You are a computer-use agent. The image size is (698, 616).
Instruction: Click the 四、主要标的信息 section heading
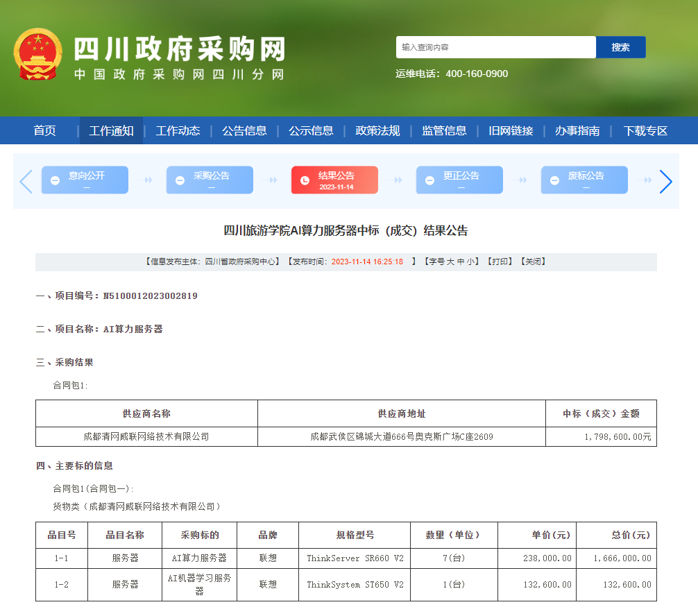tap(74, 466)
